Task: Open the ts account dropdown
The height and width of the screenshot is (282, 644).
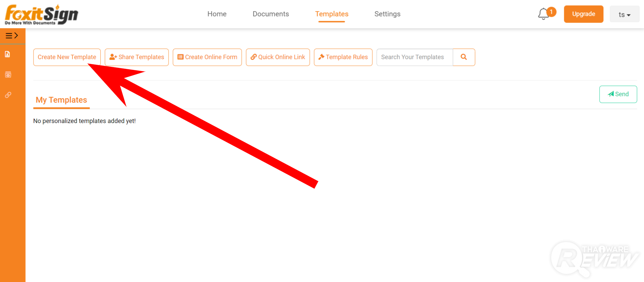Action: pyautogui.click(x=625, y=14)
